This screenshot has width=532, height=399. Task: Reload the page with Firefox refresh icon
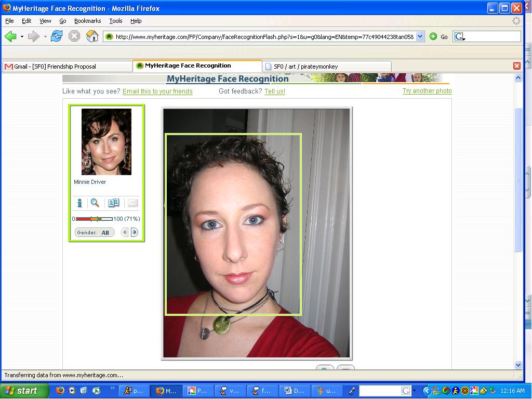[57, 36]
